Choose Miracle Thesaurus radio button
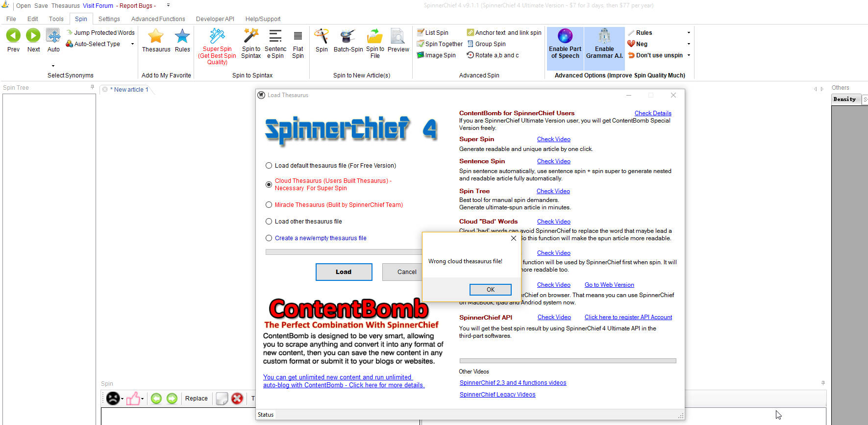Viewport: 868px width, 425px height. point(269,205)
